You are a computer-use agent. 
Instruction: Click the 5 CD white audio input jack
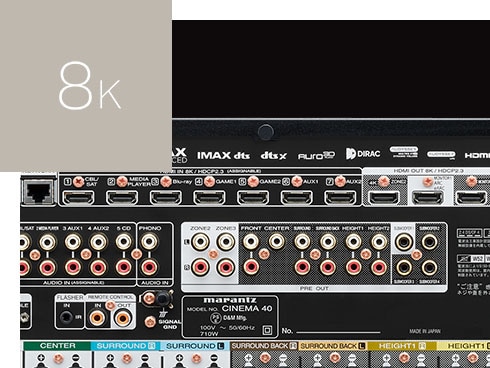click(x=123, y=242)
